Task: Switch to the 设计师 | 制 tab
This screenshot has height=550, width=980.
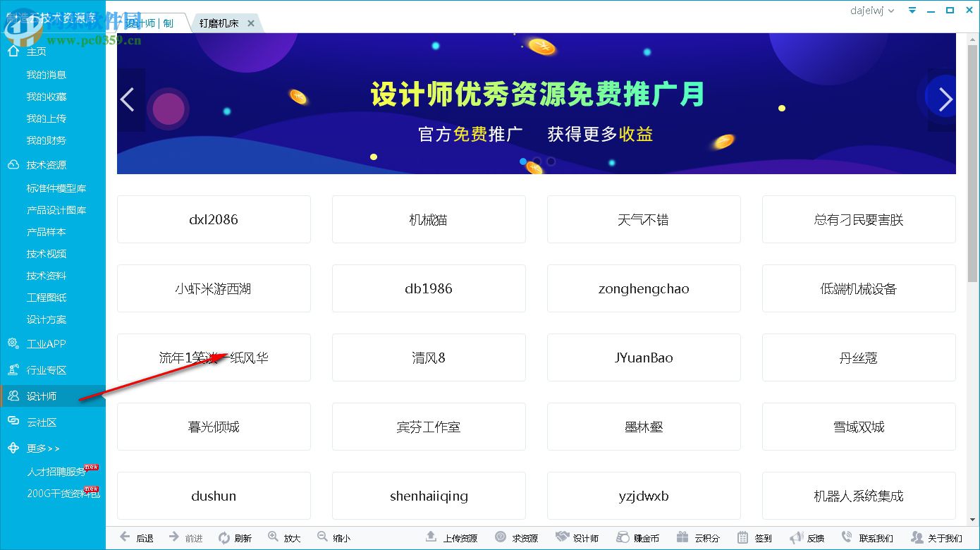Action: [152, 23]
